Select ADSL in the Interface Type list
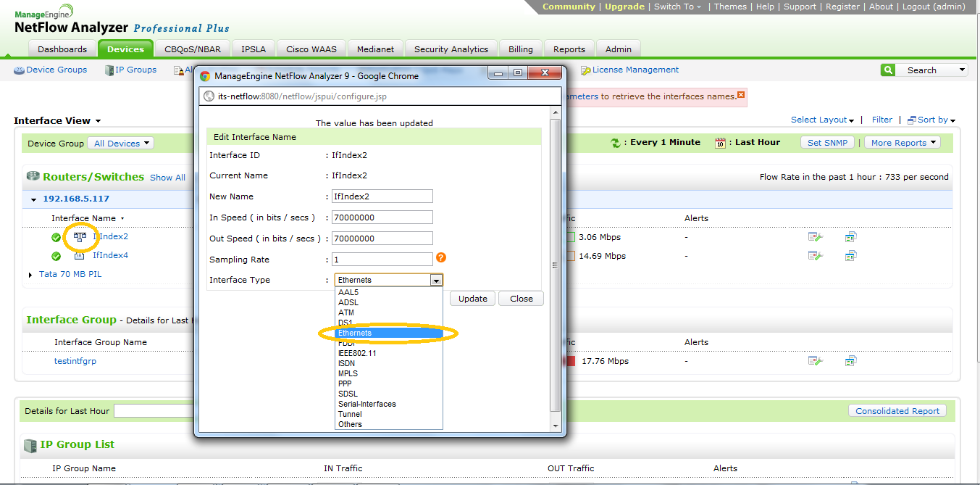The height and width of the screenshot is (485, 980). point(389,302)
